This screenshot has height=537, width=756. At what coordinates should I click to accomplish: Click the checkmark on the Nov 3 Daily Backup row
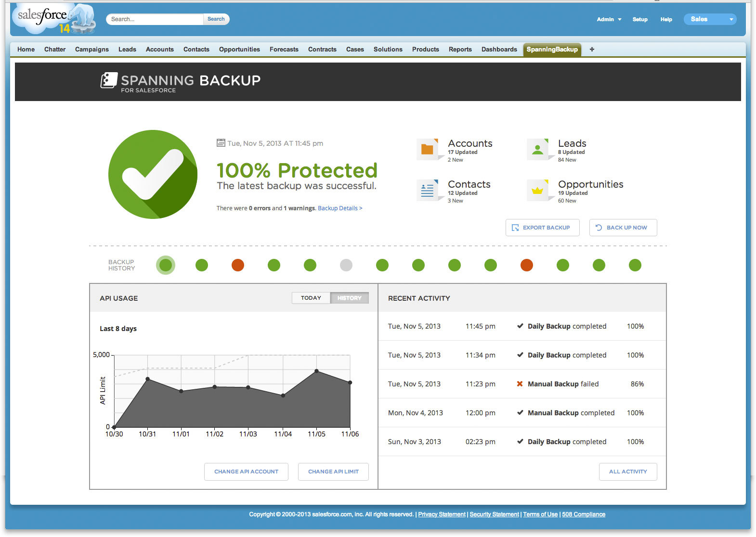[x=520, y=441]
